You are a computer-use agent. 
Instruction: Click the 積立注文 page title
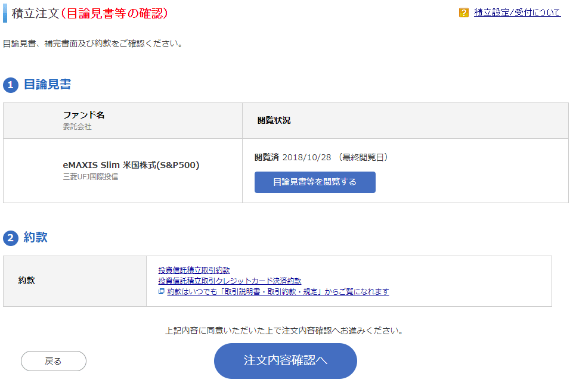point(35,14)
